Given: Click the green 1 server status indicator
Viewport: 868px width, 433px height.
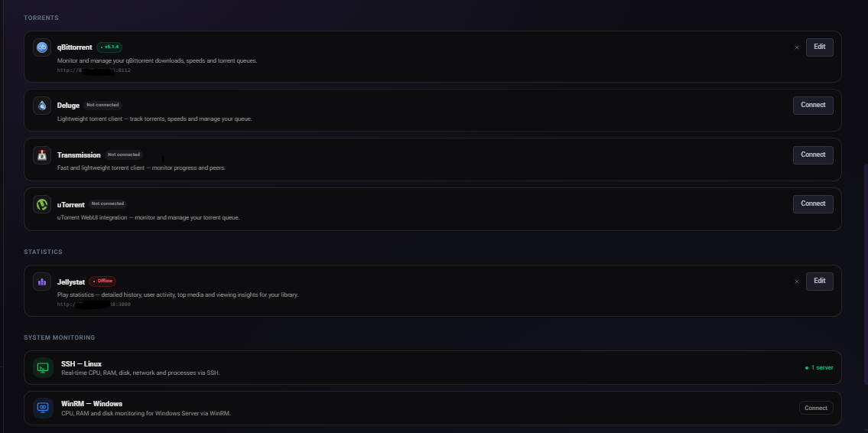Looking at the screenshot, I should click(818, 368).
